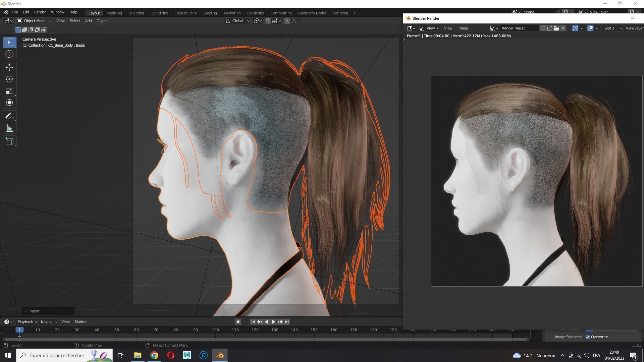Screen dimensions: 644x362
Task: Open the transform orientation Global dropdown
Action: [237, 21]
